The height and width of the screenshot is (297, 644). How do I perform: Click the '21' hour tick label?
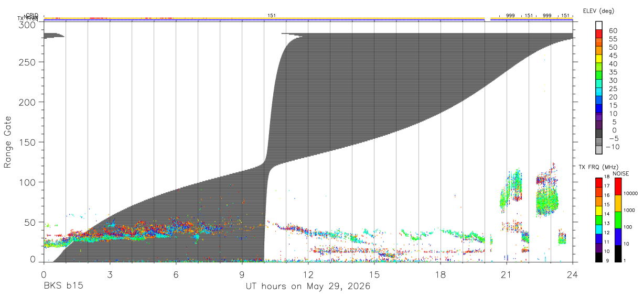point(507,273)
